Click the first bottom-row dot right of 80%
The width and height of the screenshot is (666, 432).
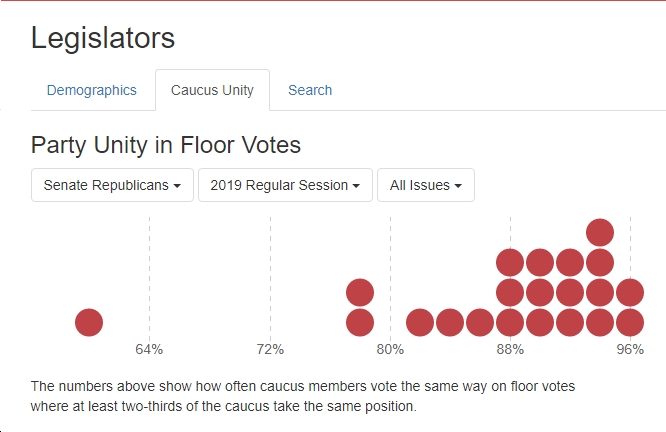[x=420, y=322]
